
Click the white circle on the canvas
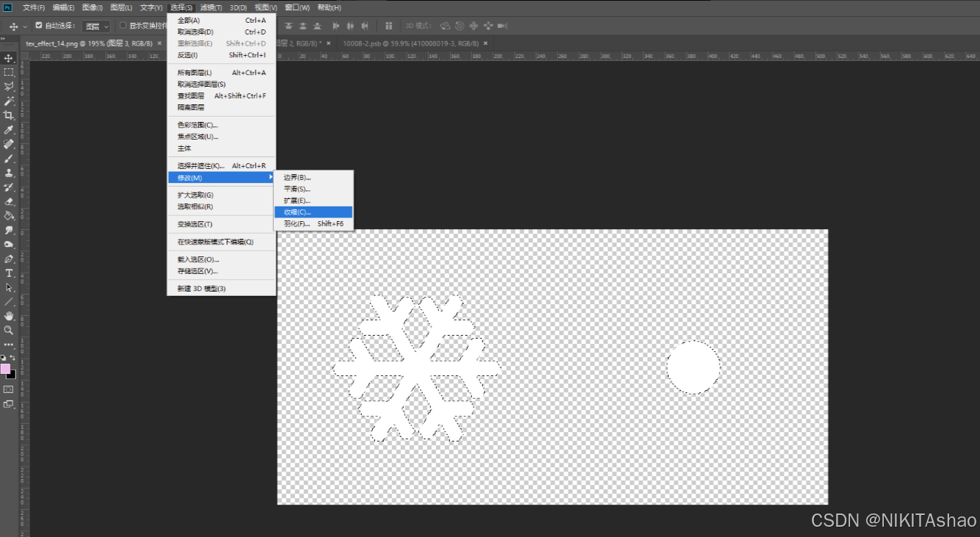click(x=693, y=367)
